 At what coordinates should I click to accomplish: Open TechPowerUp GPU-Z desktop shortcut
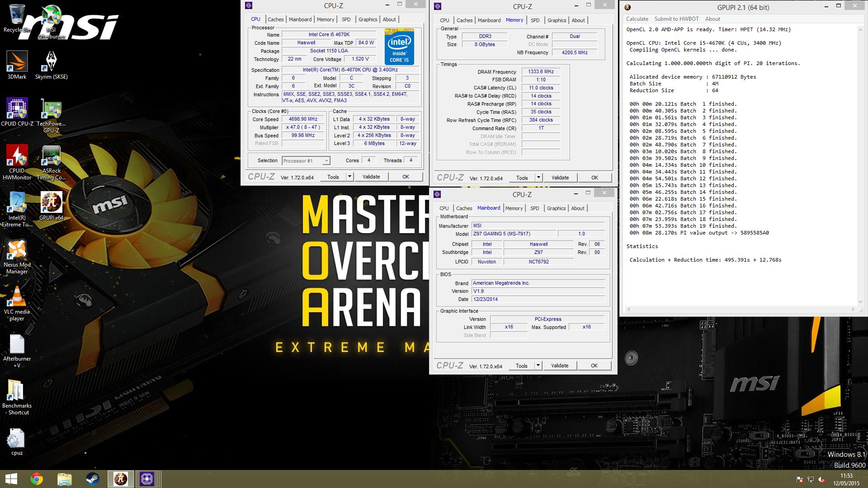[51, 116]
